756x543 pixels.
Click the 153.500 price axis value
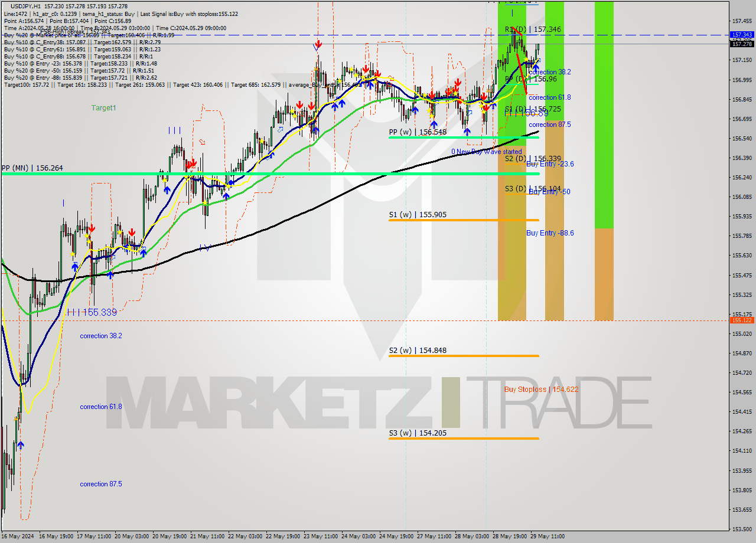click(x=742, y=529)
